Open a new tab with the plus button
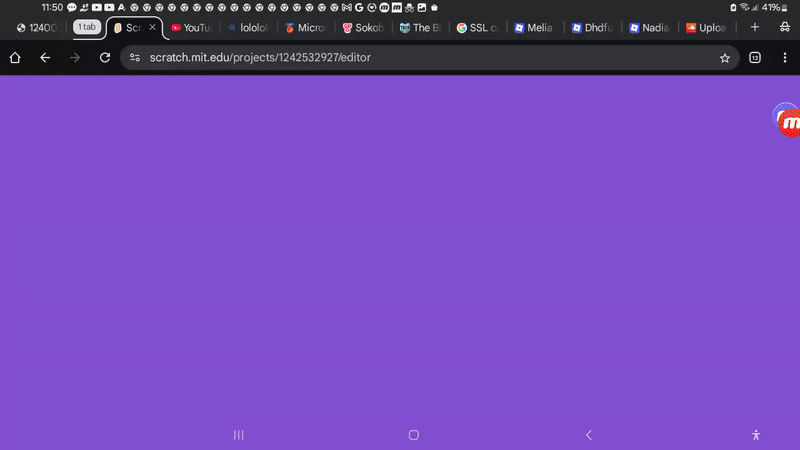 pyautogui.click(x=754, y=27)
